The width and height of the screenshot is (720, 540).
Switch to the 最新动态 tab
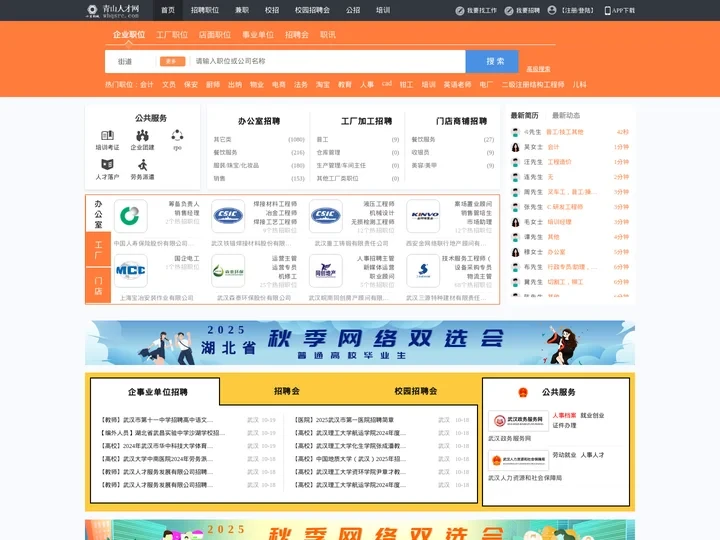pos(566,115)
